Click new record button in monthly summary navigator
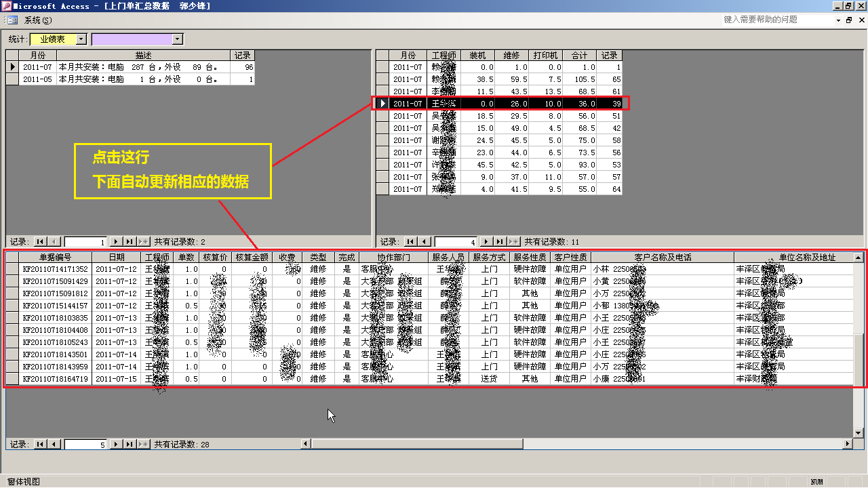This screenshot has height=488, width=868. point(143,242)
